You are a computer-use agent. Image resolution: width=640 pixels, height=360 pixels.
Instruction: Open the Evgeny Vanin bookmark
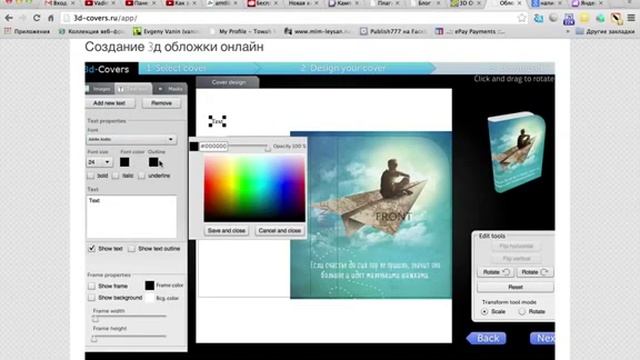tap(167, 31)
